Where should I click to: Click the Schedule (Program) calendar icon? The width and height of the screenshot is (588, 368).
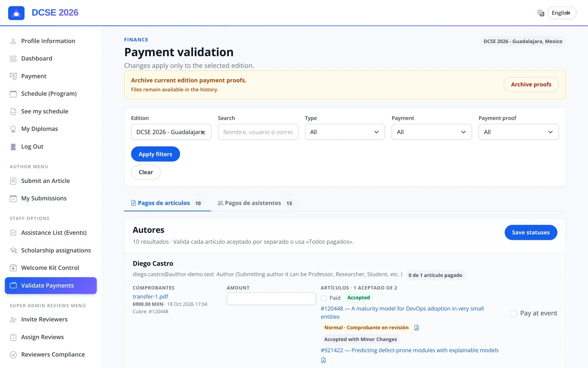pos(13,94)
